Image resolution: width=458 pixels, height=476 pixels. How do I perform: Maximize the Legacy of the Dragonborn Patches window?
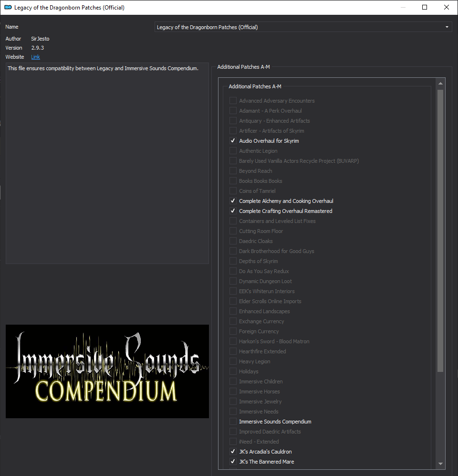click(x=425, y=7)
